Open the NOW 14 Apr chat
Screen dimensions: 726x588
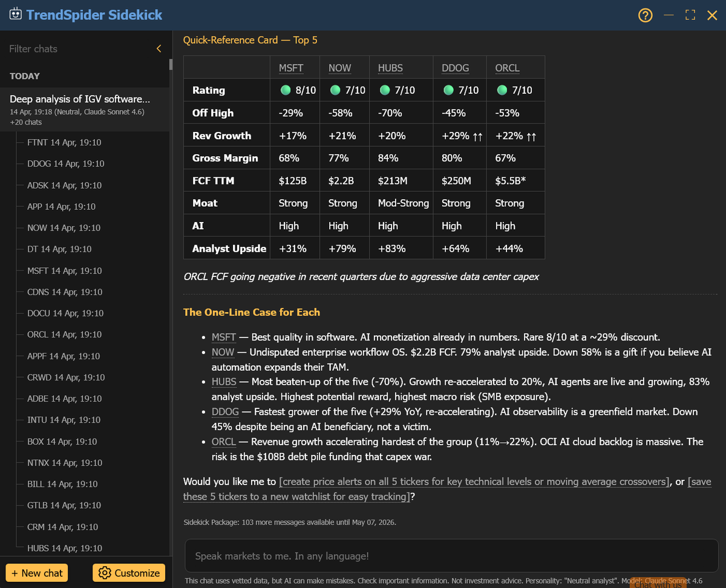64,228
